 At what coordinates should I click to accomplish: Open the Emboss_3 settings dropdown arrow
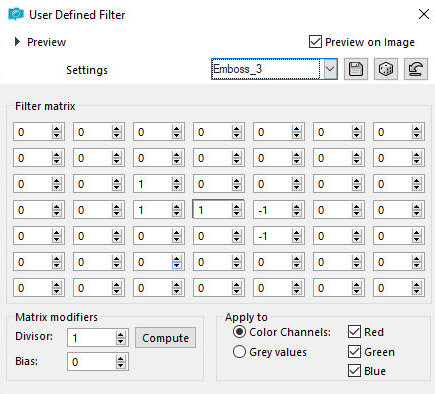[330, 69]
